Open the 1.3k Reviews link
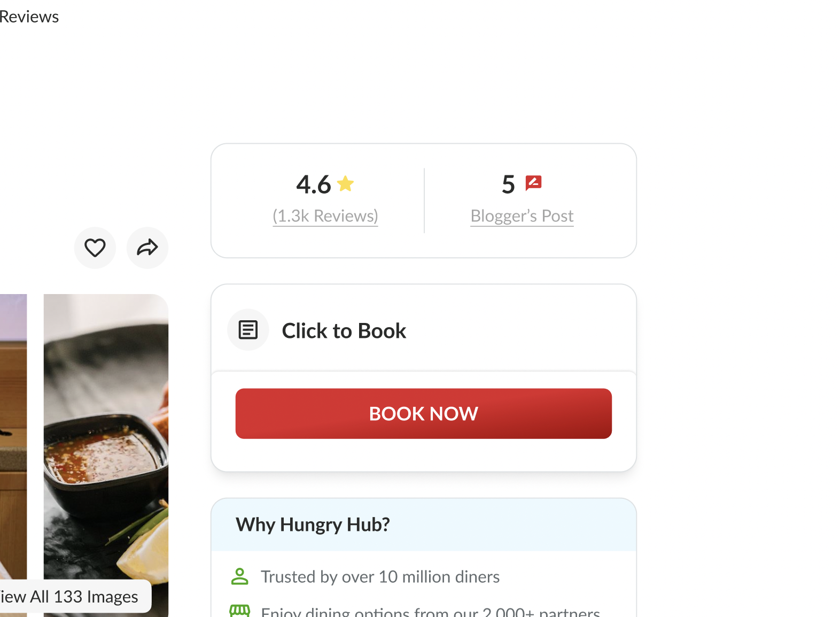Screen dimensions: 840x617 (325, 216)
